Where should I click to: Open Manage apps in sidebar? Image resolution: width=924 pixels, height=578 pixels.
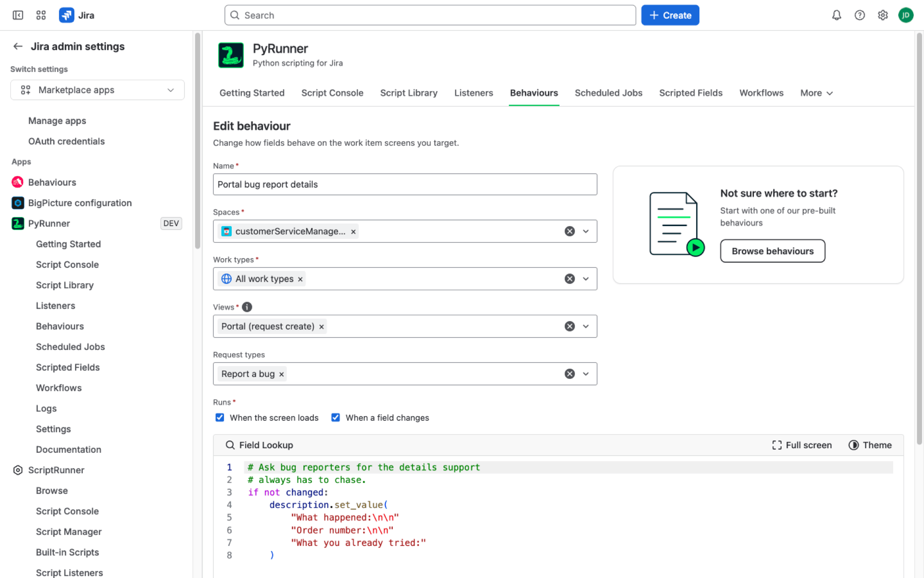[x=57, y=121]
